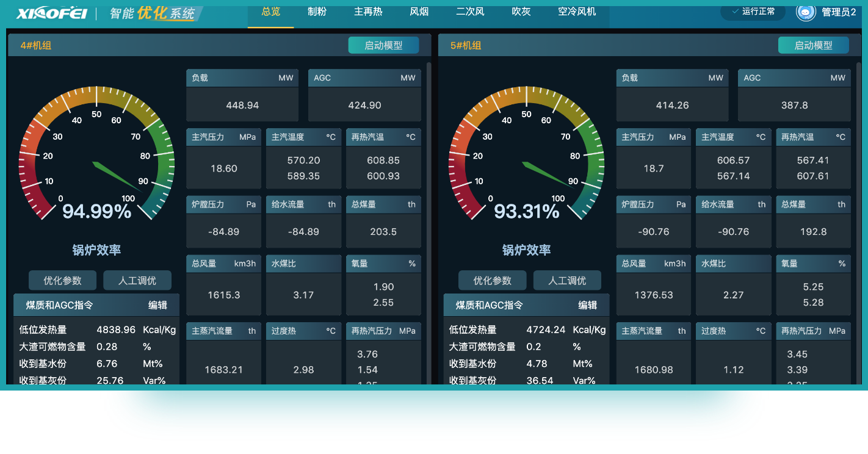The width and height of the screenshot is (868, 454).
Task: Open the 空冷风机 tab
Action: tap(577, 12)
